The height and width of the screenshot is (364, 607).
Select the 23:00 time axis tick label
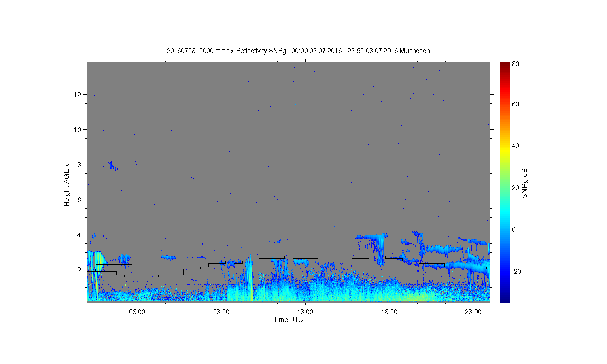(x=473, y=312)
